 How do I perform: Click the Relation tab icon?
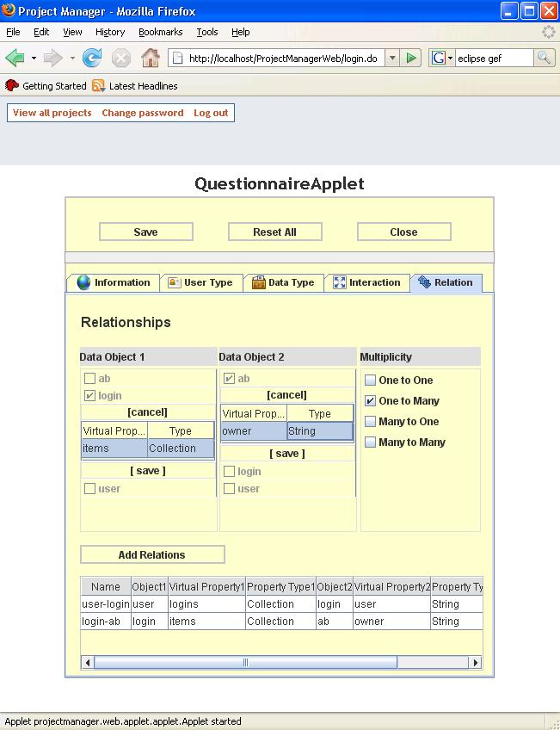tap(424, 282)
